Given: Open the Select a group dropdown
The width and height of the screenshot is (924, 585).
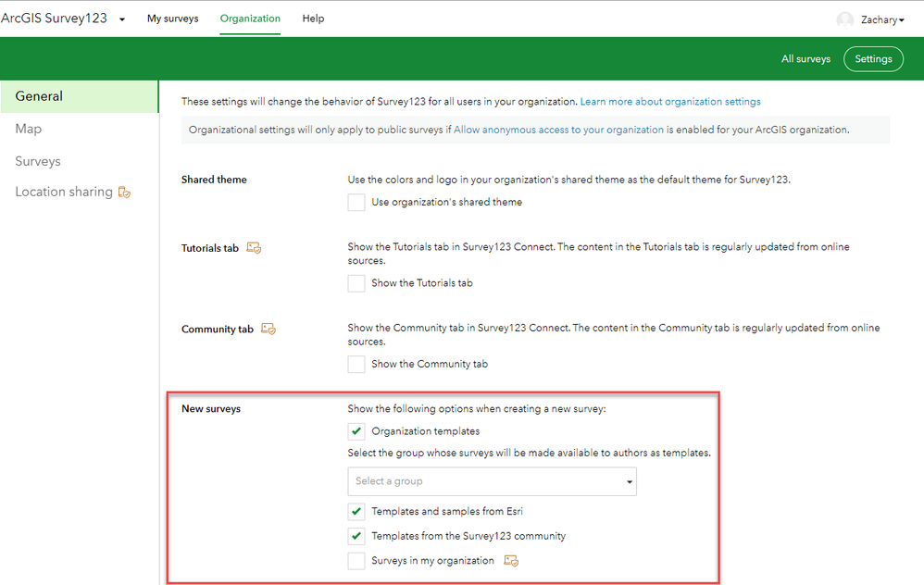Looking at the screenshot, I should [492, 481].
